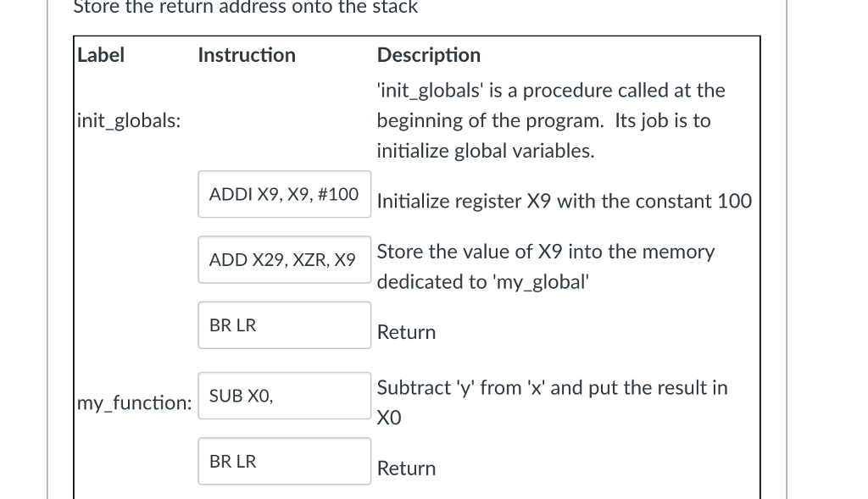
Task: Select the ADDI X9, X9, #100 instruction box
Action: 284,194
